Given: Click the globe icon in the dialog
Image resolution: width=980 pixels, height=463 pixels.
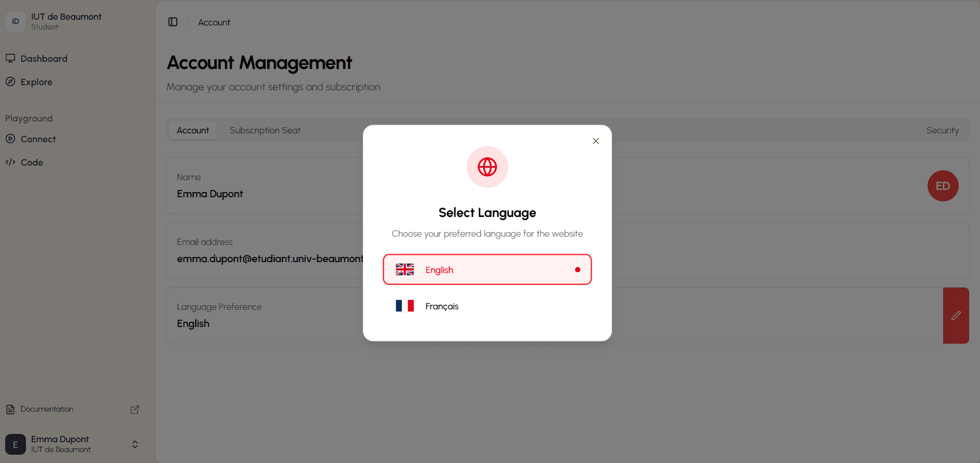Looking at the screenshot, I should (x=487, y=167).
